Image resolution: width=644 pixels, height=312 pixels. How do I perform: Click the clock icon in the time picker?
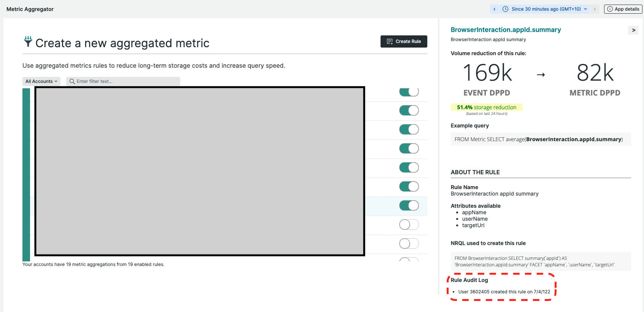click(505, 9)
